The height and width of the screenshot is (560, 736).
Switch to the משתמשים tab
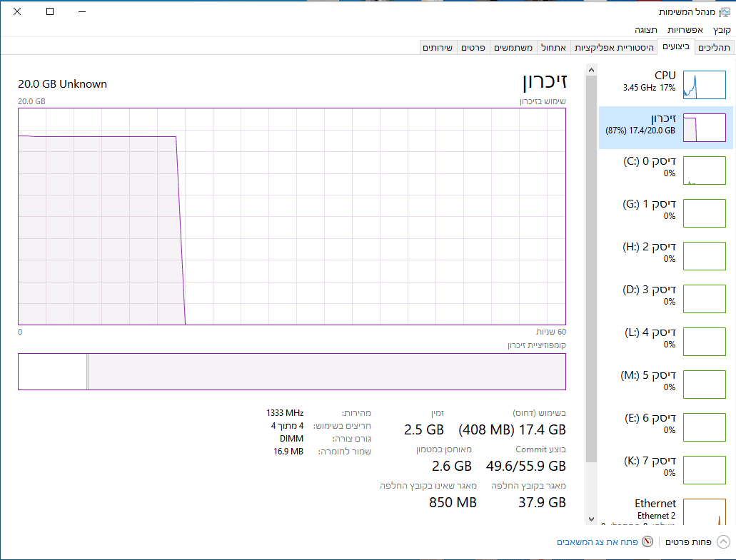tap(513, 47)
